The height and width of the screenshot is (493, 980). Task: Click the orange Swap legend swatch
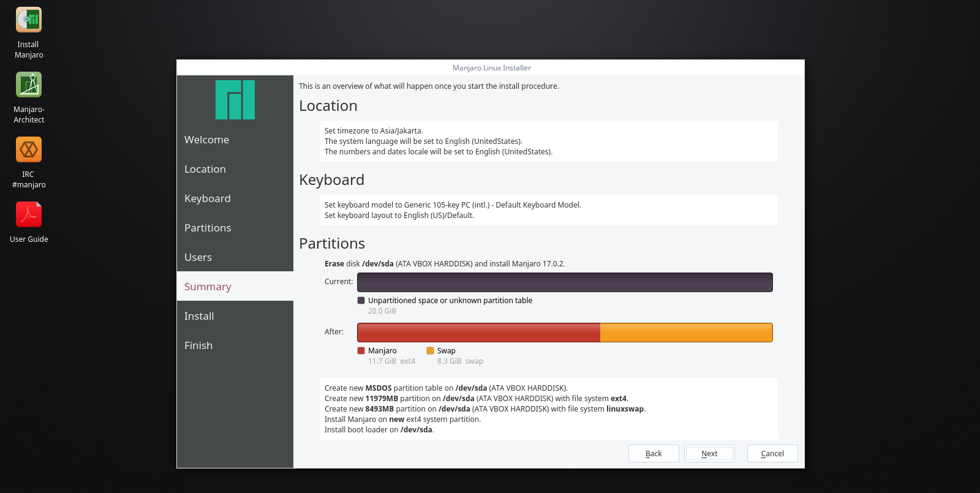(x=431, y=351)
